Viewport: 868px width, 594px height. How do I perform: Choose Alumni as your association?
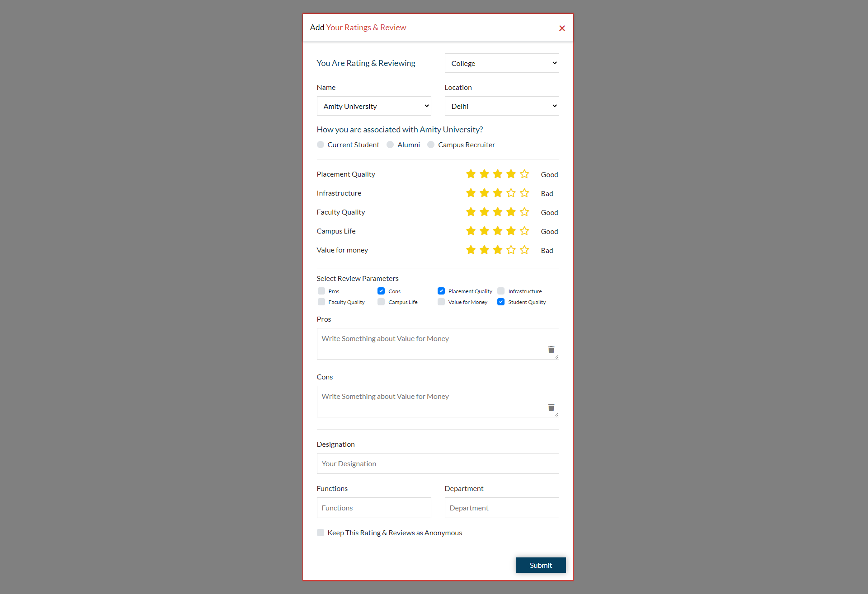[x=390, y=145]
